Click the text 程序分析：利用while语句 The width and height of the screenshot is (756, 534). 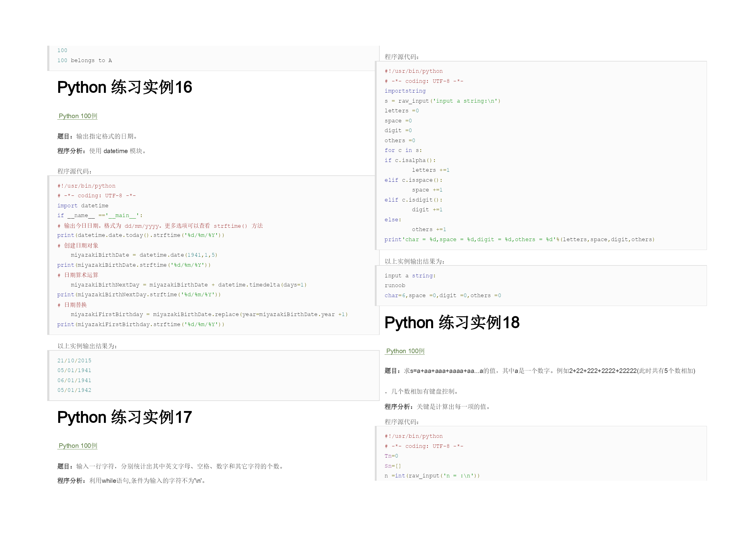coord(132,481)
